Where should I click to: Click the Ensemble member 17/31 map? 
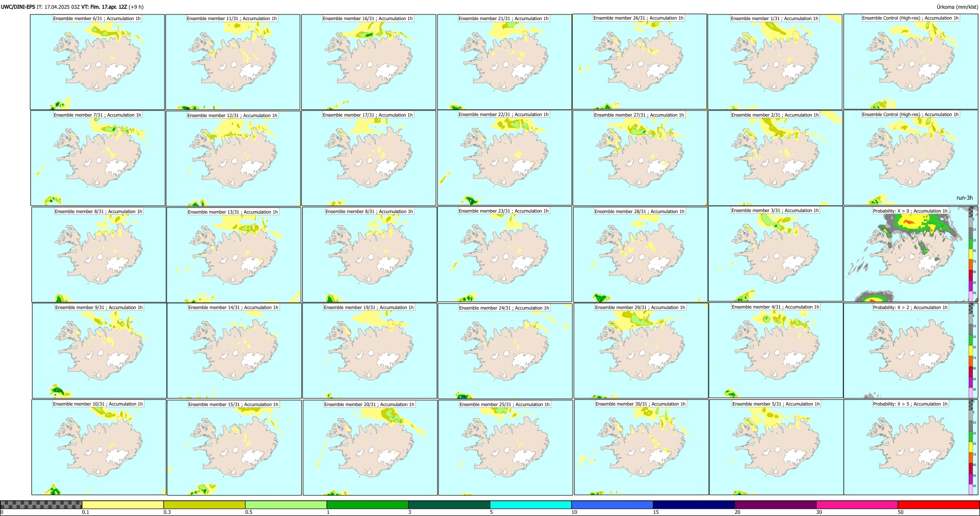click(x=369, y=158)
